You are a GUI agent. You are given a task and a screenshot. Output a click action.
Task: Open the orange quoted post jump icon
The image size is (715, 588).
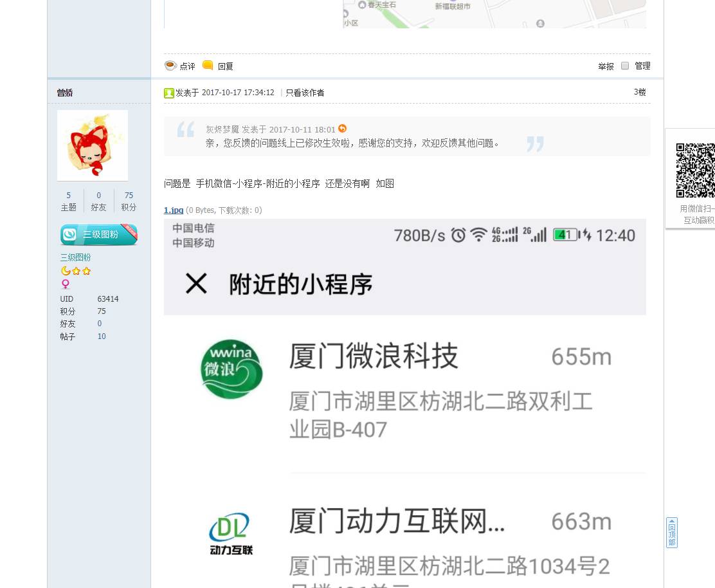[x=343, y=129]
